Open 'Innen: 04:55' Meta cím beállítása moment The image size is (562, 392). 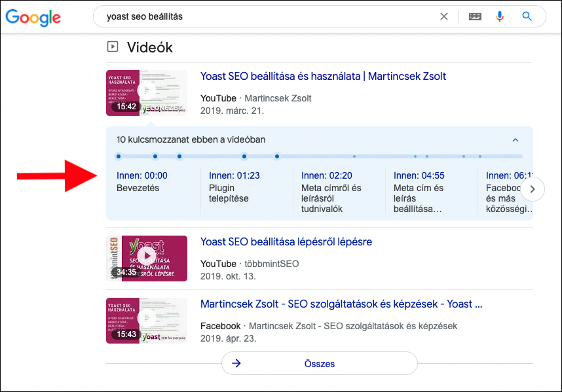pyautogui.click(x=419, y=175)
